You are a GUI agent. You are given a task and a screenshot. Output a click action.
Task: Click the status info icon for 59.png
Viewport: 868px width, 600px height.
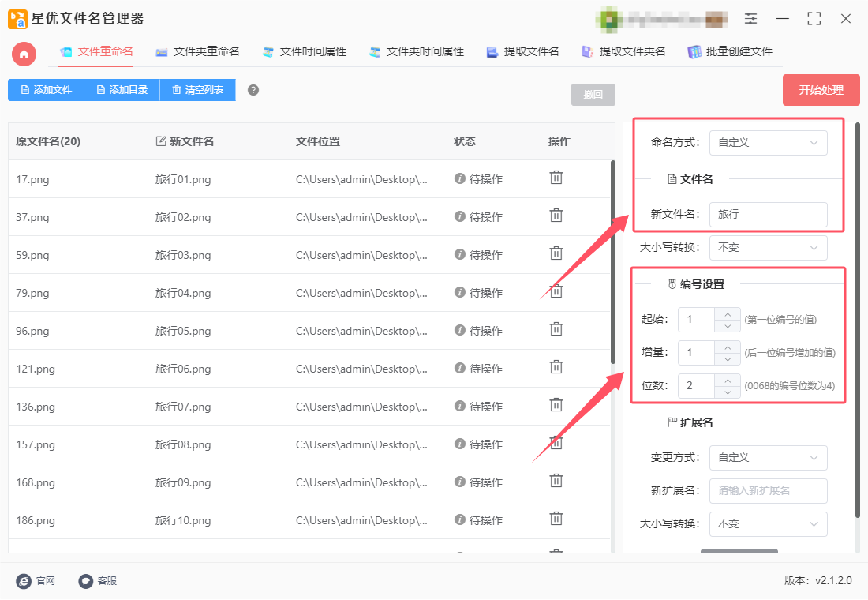(x=459, y=254)
